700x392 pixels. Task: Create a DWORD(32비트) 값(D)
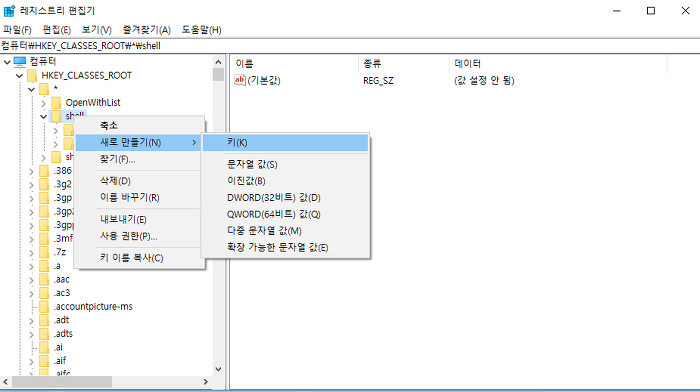click(x=286, y=197)
